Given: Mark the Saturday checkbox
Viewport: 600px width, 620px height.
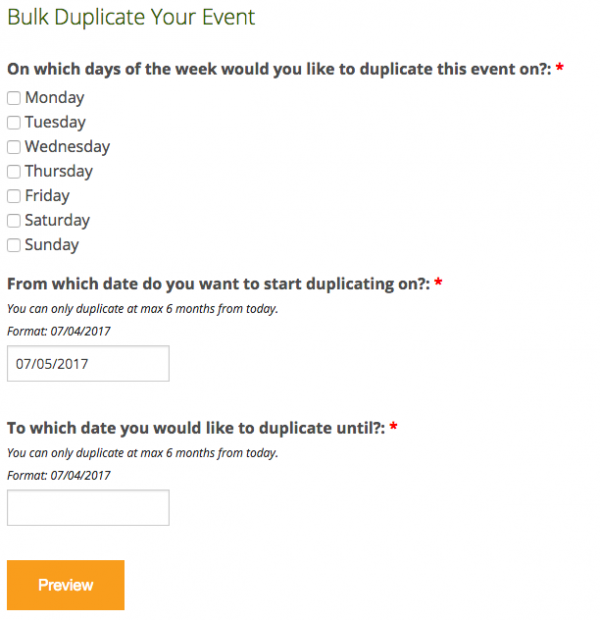Looking at the screenshot, I should 14,221.
